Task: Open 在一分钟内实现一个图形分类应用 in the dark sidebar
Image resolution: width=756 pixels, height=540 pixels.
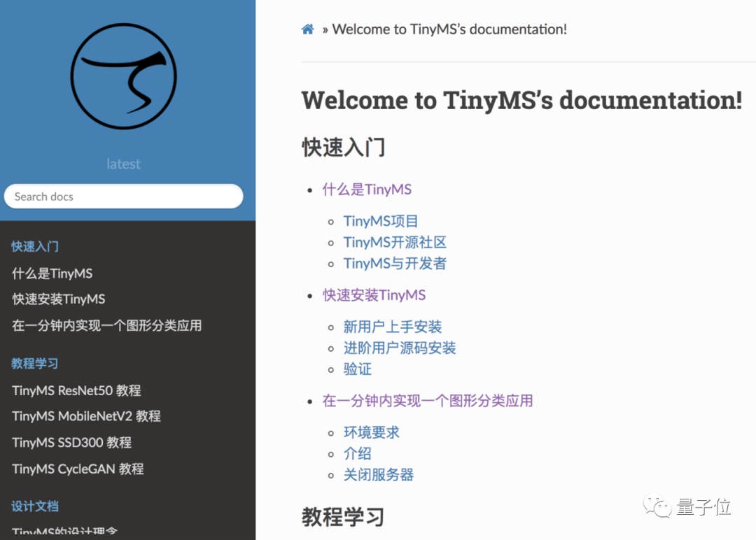Action: click(x=106, y=326)
